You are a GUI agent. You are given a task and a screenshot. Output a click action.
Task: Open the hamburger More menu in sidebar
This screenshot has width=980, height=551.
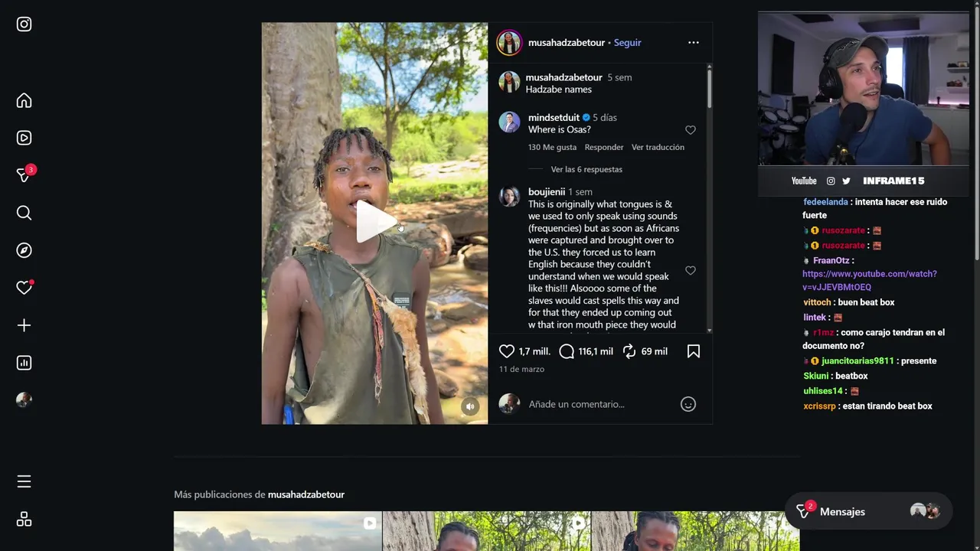(24, 481)
